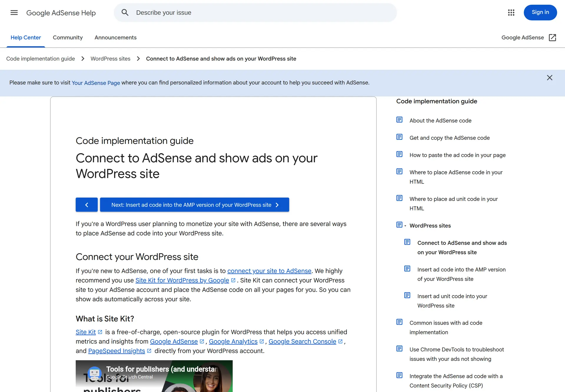The width and height of the screenshot is (565, 392).
Task: Open Google AdSense link in article text
Action: click(x=174, y=341)
